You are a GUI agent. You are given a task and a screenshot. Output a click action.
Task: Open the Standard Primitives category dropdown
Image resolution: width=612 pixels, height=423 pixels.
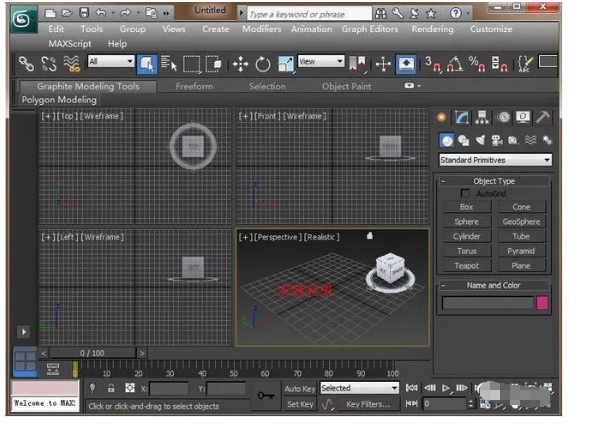coord(495,160)
